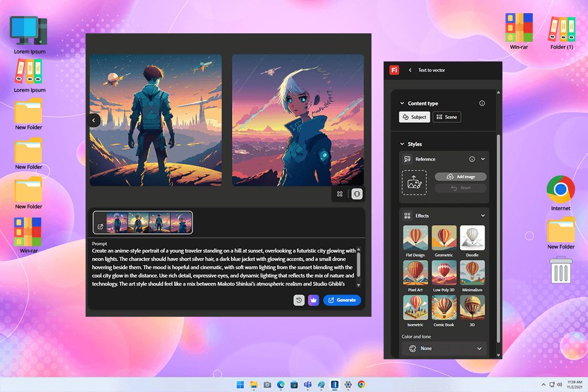Open Settings gear from the taskbar
Image resolution: width=588 pixels, height=392 pixels.
click(348, 385)
